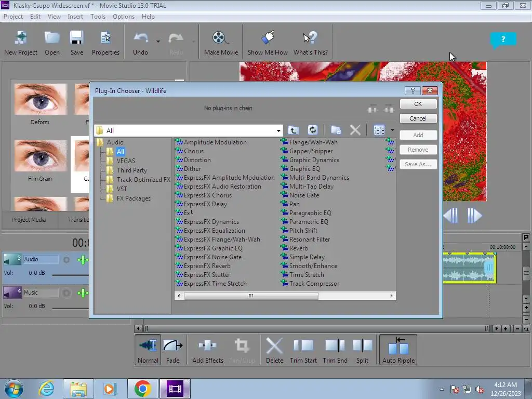The image size is (532, 399).
Task: Refresh the plug-in list
Action: (312, 130)
